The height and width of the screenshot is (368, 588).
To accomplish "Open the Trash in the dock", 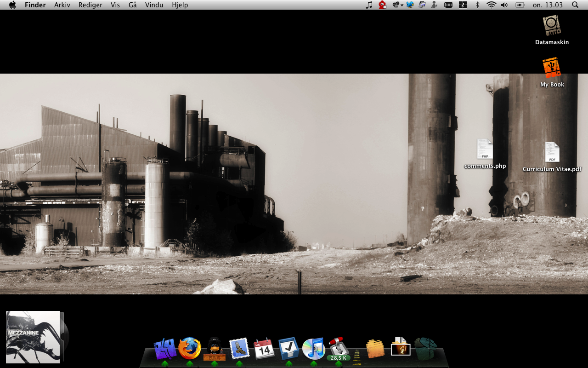I will pos(425,349).
